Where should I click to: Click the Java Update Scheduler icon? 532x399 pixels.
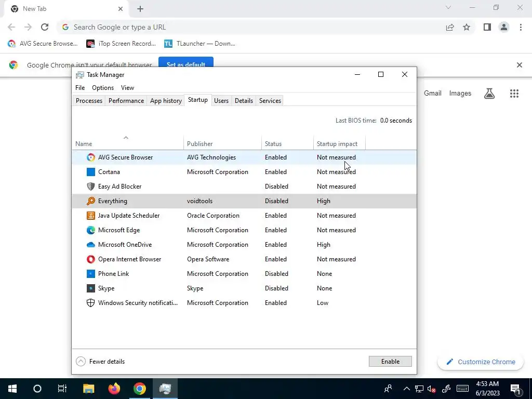[x=90, y=216]
